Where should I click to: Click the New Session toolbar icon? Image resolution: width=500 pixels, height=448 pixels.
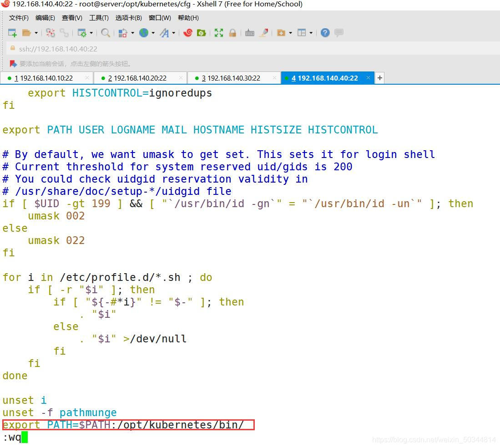coord(12,32)
